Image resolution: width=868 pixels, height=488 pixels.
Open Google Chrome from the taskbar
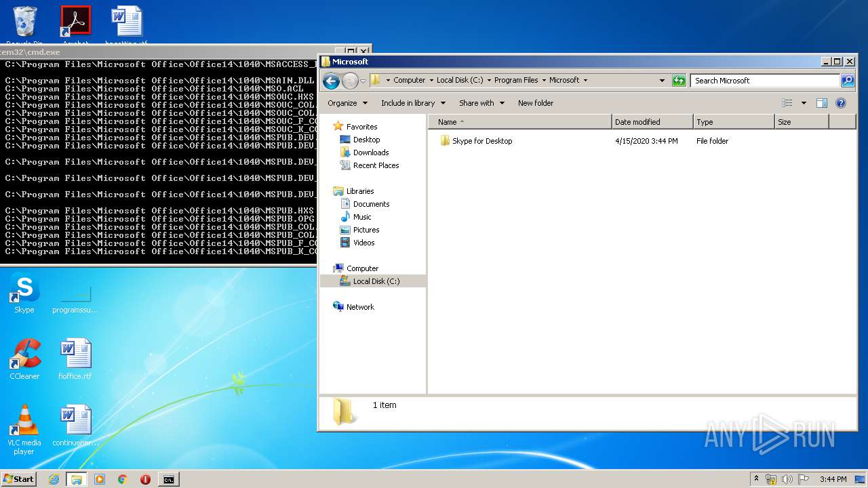click(x=123, y=479)
